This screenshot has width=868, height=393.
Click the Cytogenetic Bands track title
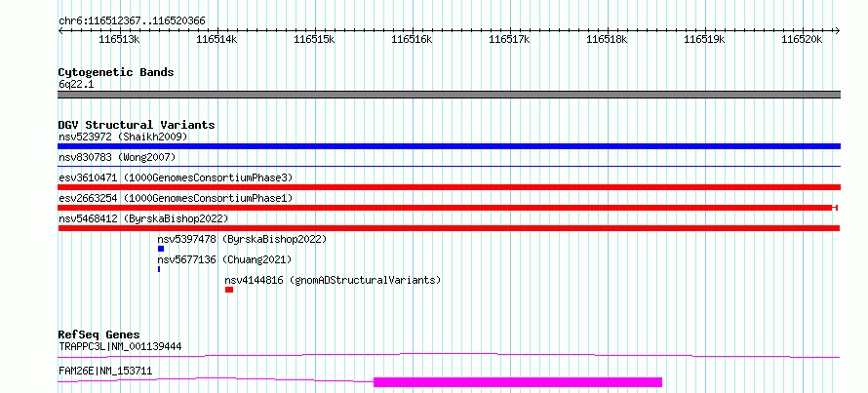(116, 72)
